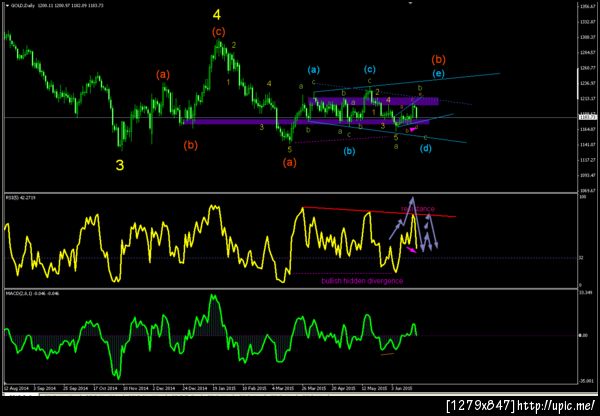Screen dimensions: 600x416
Task: Select the upper purple resistance zone rectangle
Action: point(373,101)
